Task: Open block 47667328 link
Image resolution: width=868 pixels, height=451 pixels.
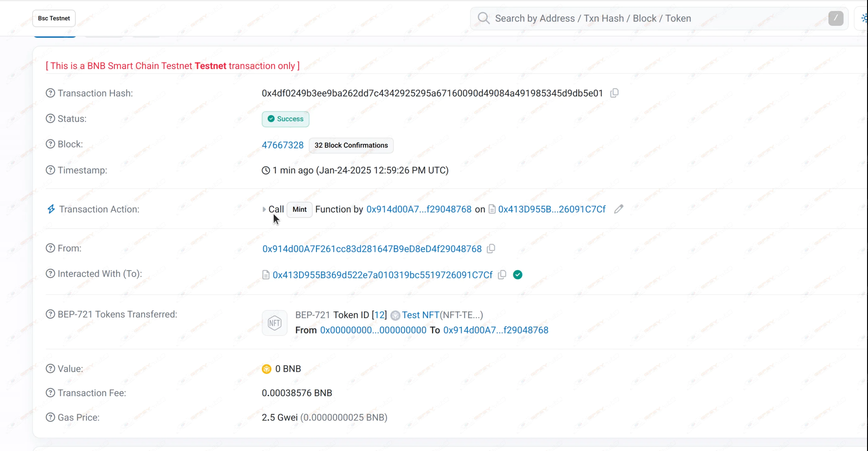Action: 282,145
